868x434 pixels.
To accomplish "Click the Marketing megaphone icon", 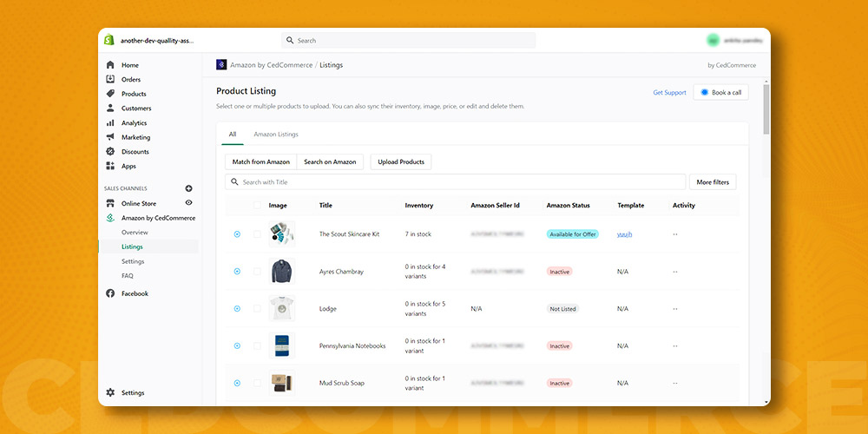I will pyautogui.click(x=110, y=137).
